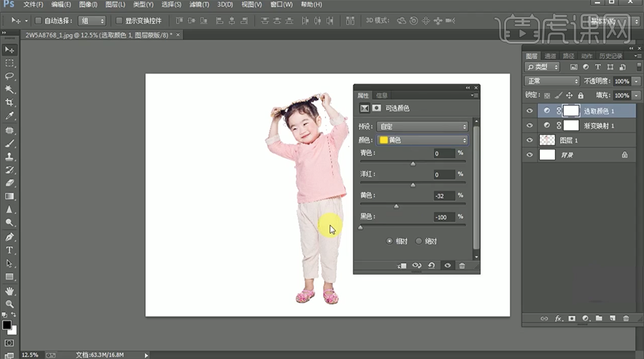The width and height of the screenshot is (644, 359).
Task: Click the 洋红 percentage input field
Action: point(444,175)
